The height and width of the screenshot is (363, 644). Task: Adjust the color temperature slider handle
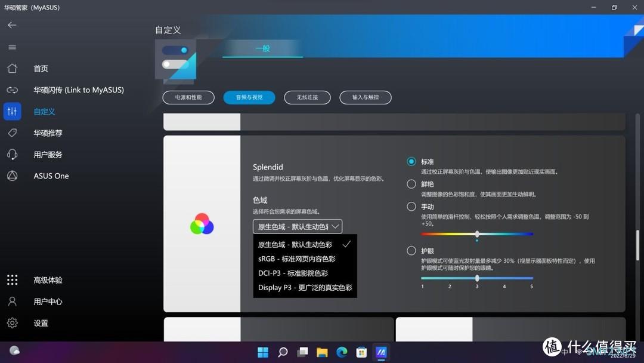pyautogui.click(x=477, y=234)
